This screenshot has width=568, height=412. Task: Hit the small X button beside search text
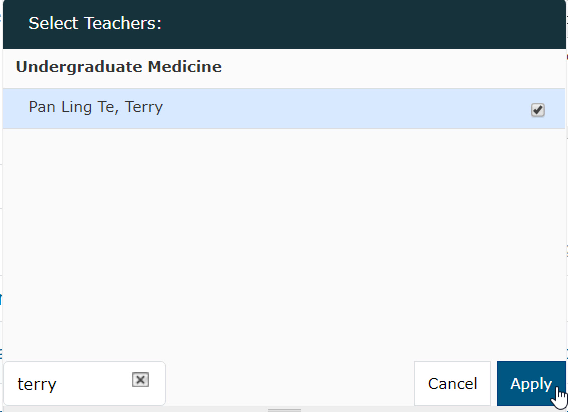[x=140, y=380]
